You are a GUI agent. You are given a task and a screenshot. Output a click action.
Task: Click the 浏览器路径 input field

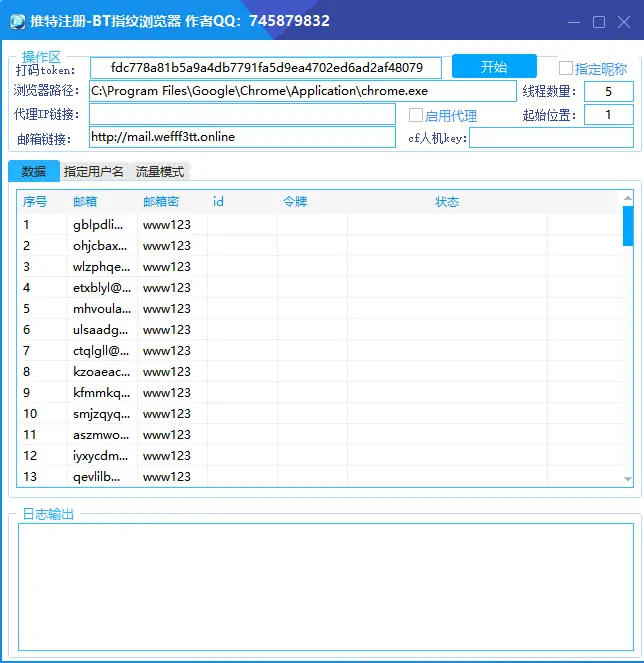(x=303, y=91)
